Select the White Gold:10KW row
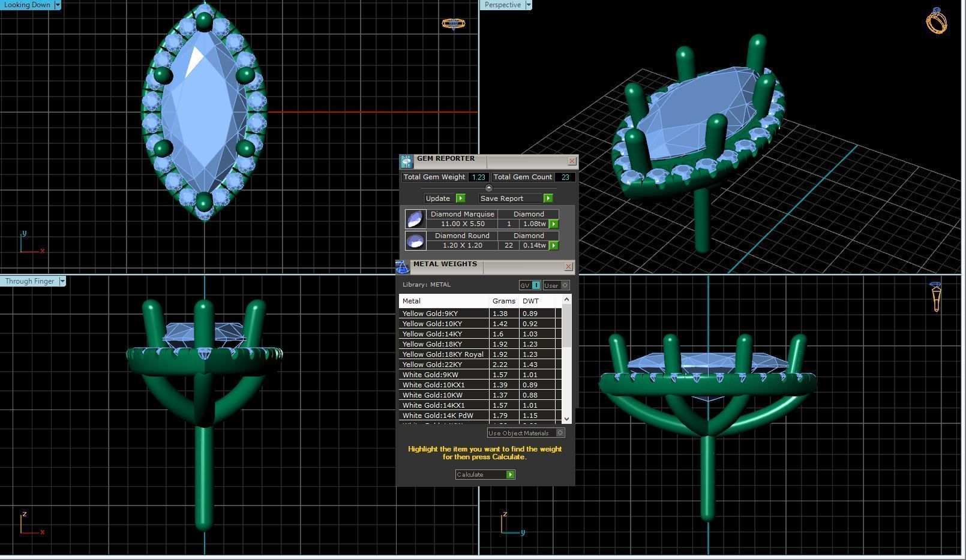The height and width of the screenshot is (560, 966). (480, 395)
